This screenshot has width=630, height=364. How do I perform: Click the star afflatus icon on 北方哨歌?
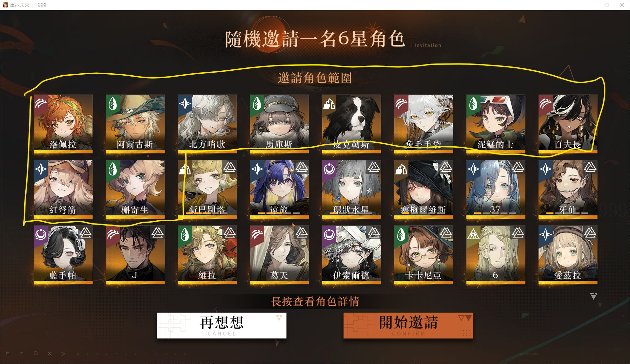185,104
